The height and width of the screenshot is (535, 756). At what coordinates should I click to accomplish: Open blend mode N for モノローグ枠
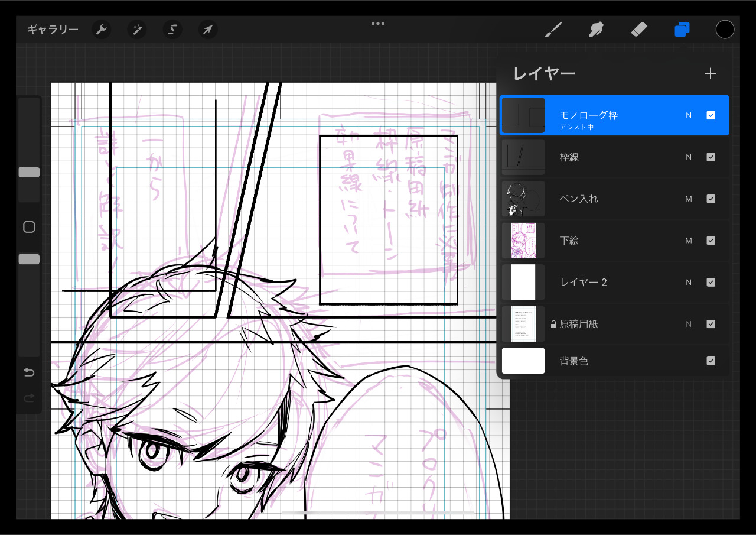689,115
